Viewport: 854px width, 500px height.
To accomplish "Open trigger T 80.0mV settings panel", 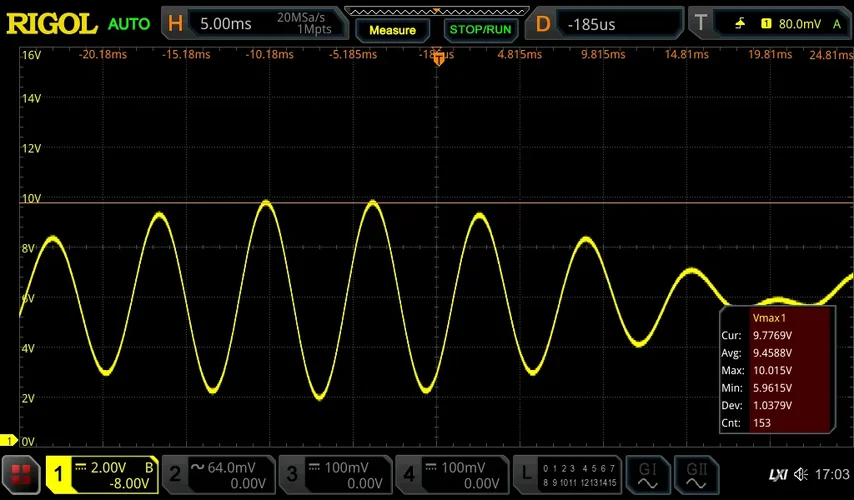I will [770, 23].
